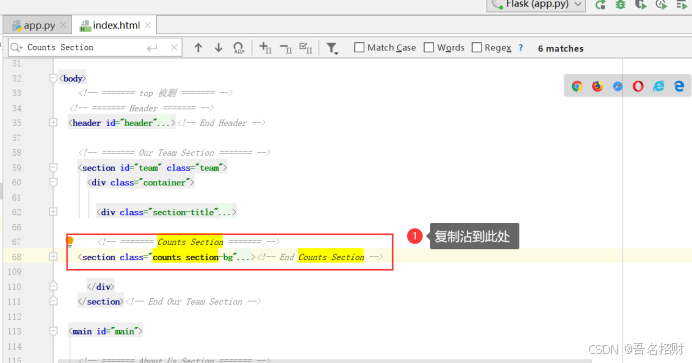Click div class="container" code line
This screenshot has width=692, height=363.
(x=140, y=183)
